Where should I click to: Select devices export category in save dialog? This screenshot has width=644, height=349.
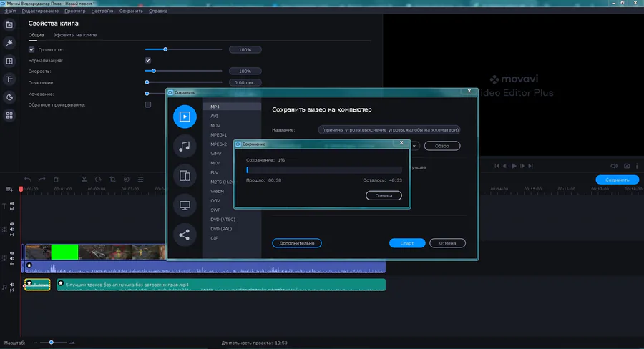point(185,176)
